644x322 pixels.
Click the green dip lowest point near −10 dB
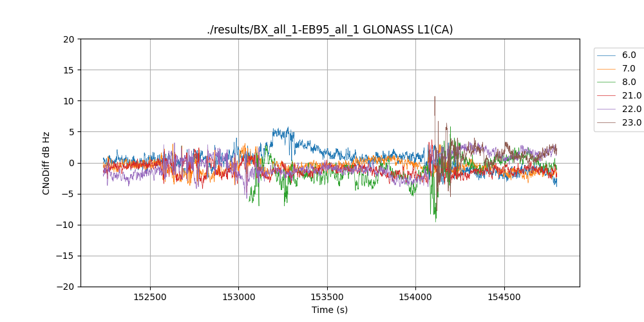point(435,221)
